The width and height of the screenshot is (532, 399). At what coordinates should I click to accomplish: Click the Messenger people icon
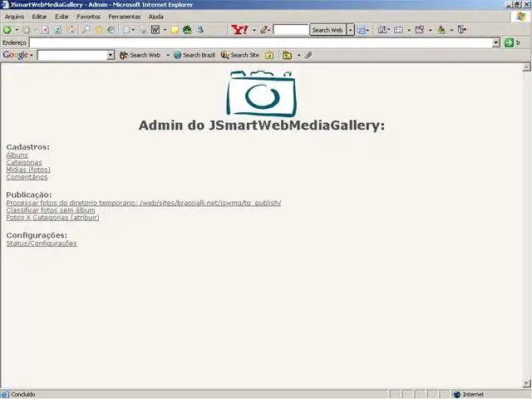pyautogui.click(x=199, y=30)
